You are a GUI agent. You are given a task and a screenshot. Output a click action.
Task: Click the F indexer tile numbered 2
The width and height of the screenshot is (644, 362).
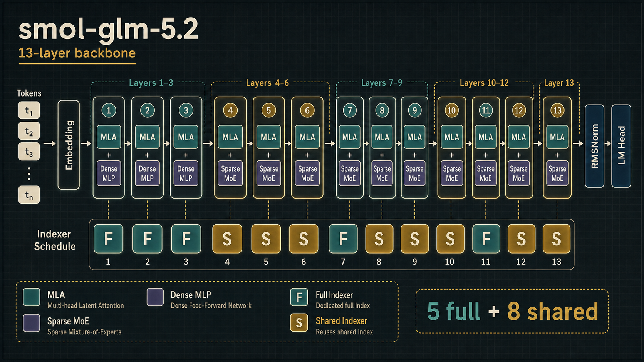147,239
